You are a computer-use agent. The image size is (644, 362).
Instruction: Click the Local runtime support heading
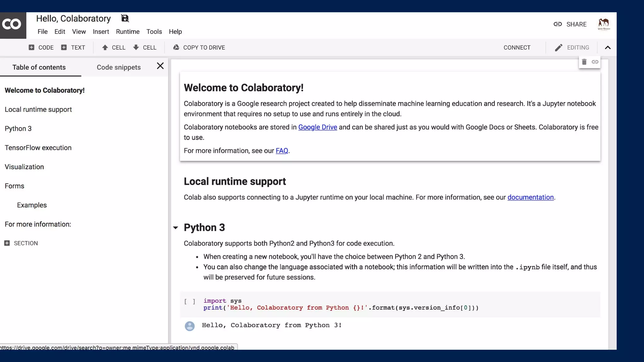235,181
